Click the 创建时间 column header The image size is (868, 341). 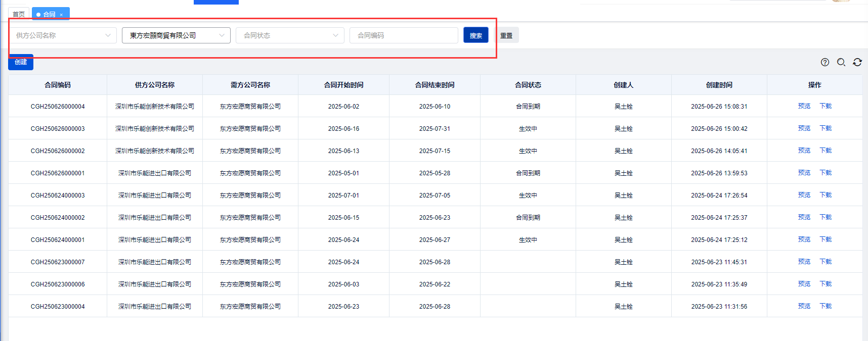(x=719, y=85)
